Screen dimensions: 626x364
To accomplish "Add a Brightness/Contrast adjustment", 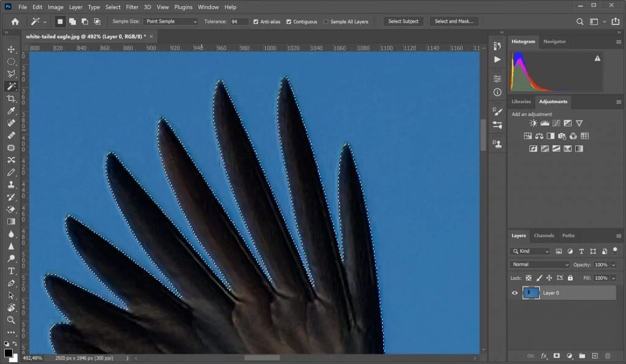I will tap(532, 123).
